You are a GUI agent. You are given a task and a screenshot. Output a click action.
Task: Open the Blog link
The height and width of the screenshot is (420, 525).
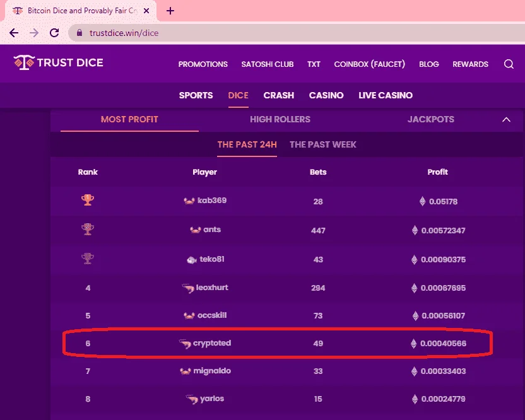pos(429,64)
